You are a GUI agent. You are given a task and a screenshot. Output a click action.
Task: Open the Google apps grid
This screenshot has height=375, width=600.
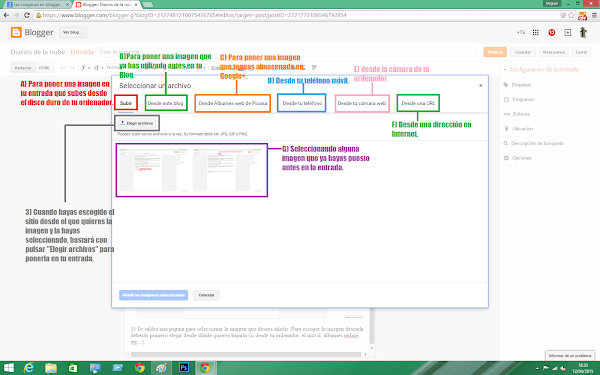[x=536, y=33]
